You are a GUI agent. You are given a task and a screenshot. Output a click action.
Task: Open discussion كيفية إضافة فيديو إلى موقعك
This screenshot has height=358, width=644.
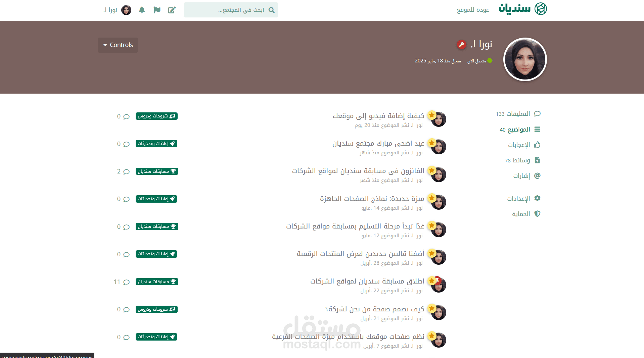pyautogui.click(x=378, y=116)
